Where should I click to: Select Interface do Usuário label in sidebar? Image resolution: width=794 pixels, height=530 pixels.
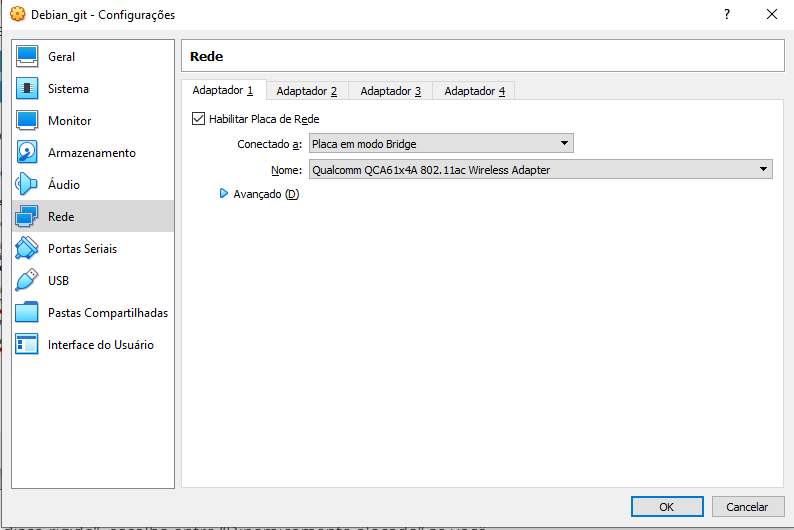(x=101, y=344)
